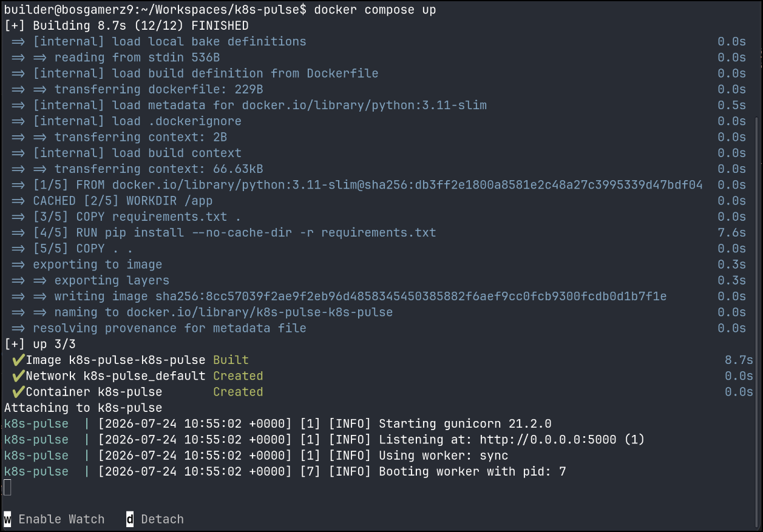Screen dimensions: 763x532
Task: Click the 'd' Detach key icon
Action: click(130, 519)
